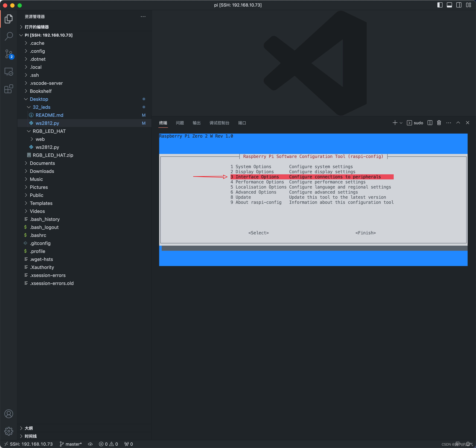Image resolution: width=476 pixels, height=448 pixels.
Task: Open terminal panel more actions menu
Action: [449, 123]
